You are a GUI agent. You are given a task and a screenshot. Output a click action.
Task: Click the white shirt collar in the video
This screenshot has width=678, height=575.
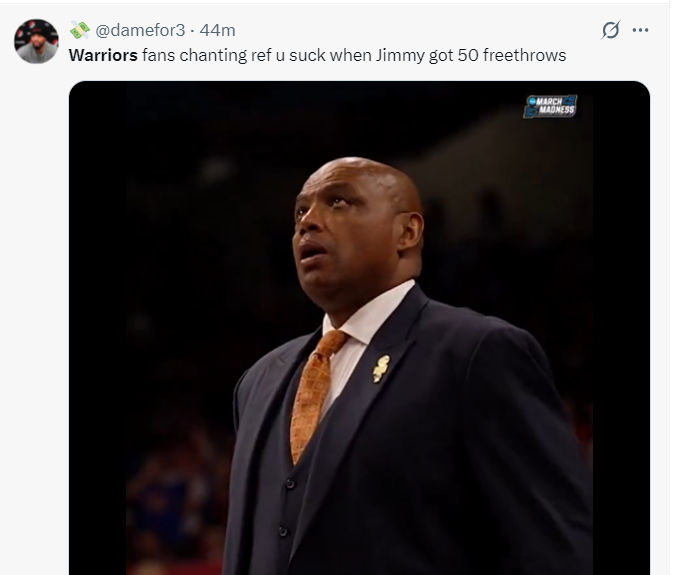click(x=370, y=313)
